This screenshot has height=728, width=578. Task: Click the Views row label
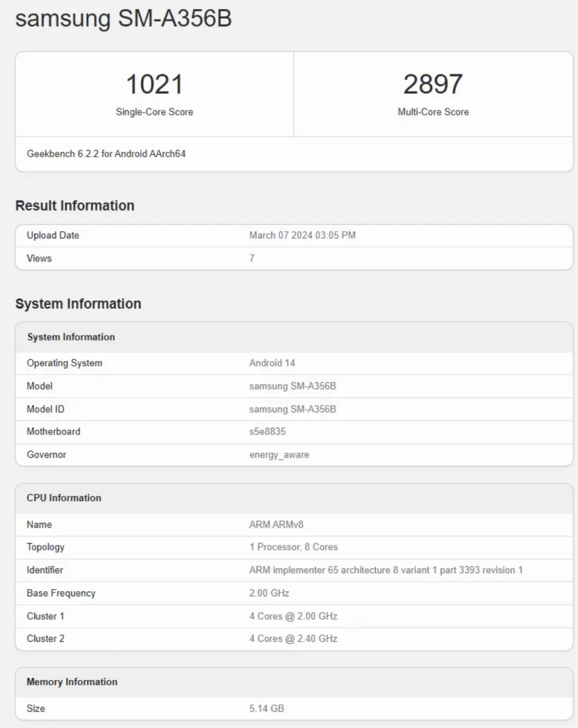click(39, 258)
